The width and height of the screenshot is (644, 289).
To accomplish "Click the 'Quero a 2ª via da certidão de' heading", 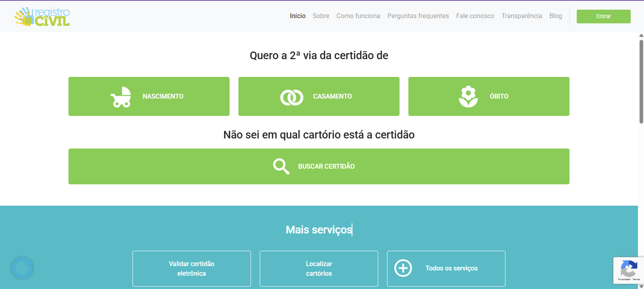I will point(319,56).
